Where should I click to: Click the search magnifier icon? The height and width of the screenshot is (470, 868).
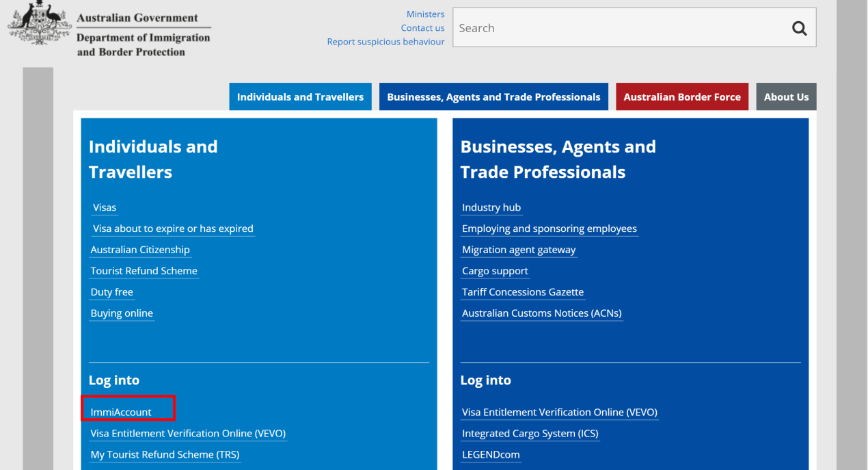(x=799, y=28)
